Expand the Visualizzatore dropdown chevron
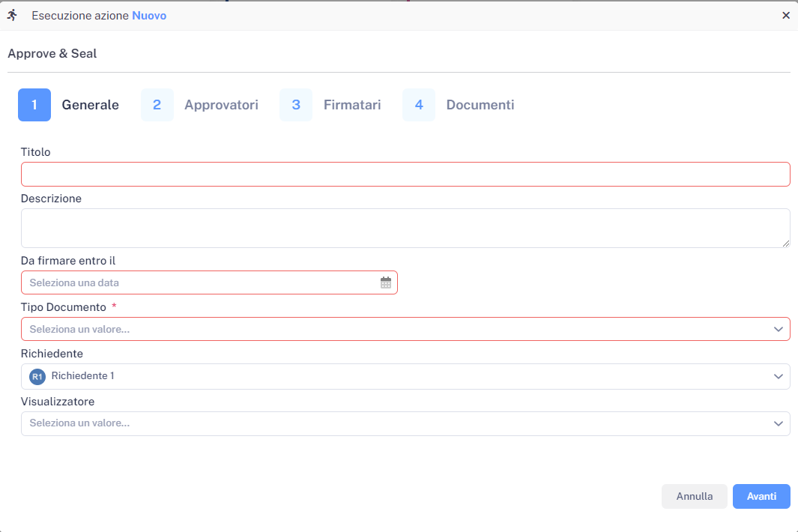The height and width of the screenshot is (532, 798). click(778, 423)
